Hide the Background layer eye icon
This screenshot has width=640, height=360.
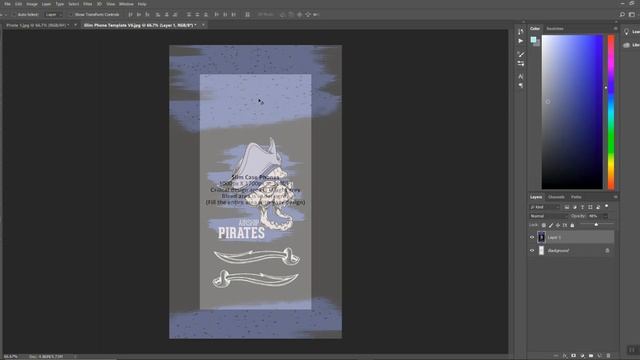click(532, 251)
